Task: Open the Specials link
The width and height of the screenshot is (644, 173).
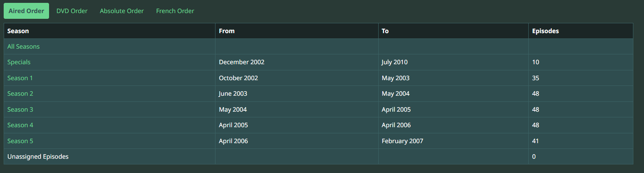Action: click(x=19, y=62)
